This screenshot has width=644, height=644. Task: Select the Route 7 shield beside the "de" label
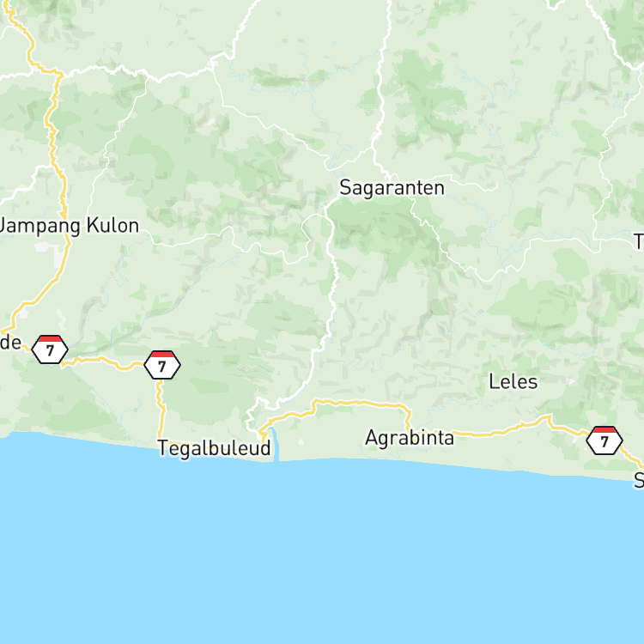50,349
